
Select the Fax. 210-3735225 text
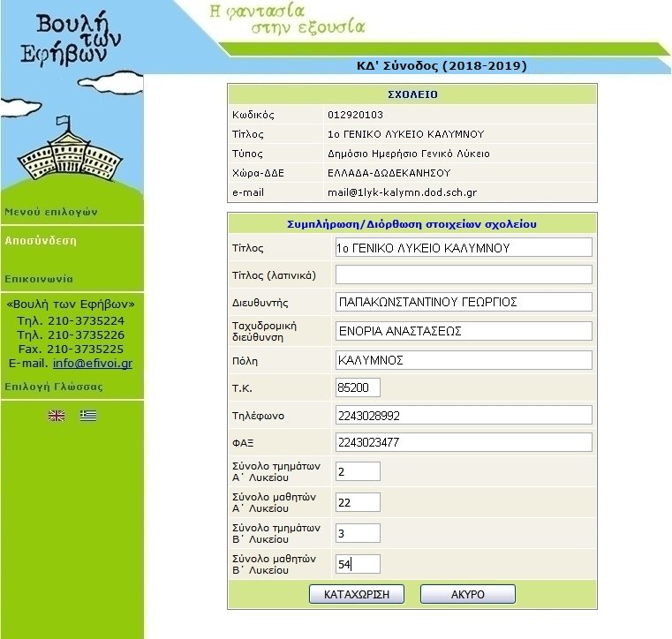(71, 349)
